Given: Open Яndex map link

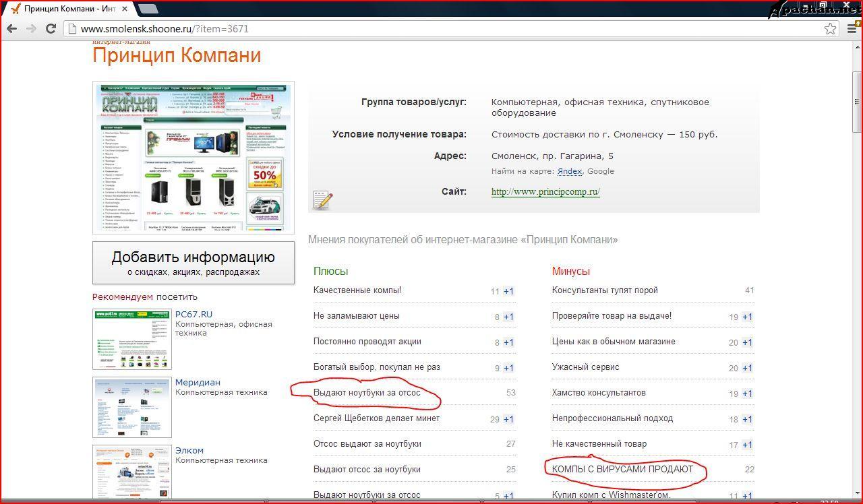Looking at the screenshot, I should (570, 171).
